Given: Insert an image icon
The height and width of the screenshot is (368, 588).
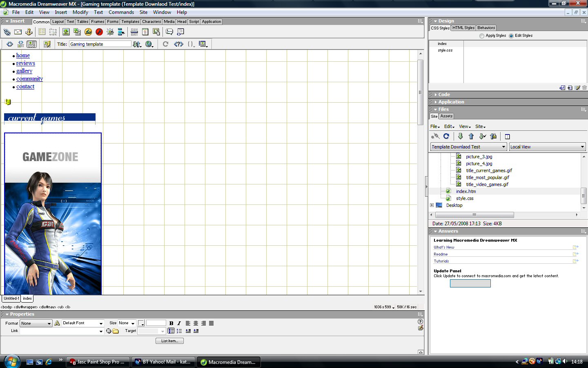Looking at the screenshot, I should pos(66,32).
